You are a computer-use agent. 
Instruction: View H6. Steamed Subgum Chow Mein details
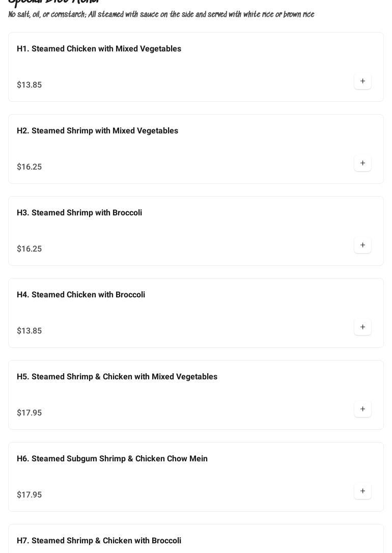[112, 459]
